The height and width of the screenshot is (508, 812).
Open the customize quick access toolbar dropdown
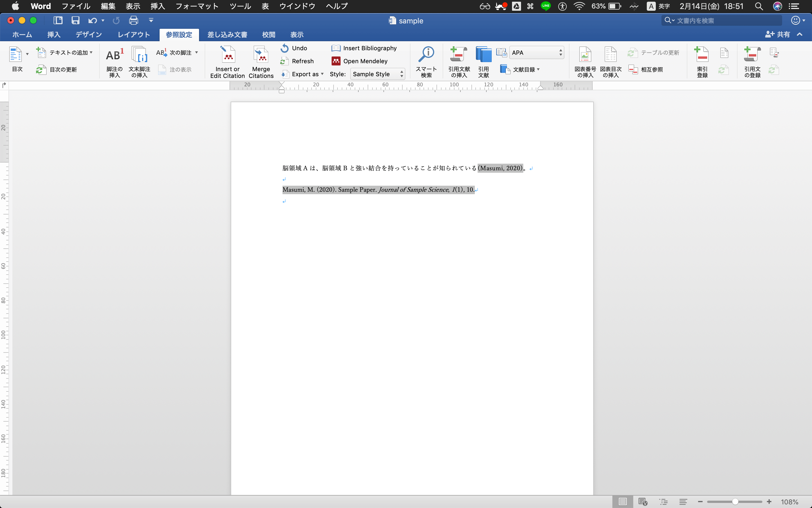[151, 21]
